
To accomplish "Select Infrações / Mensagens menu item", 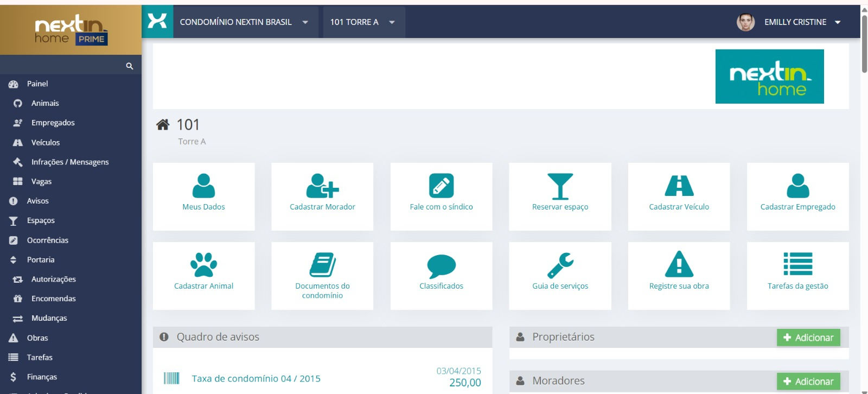I will [71, 162].
